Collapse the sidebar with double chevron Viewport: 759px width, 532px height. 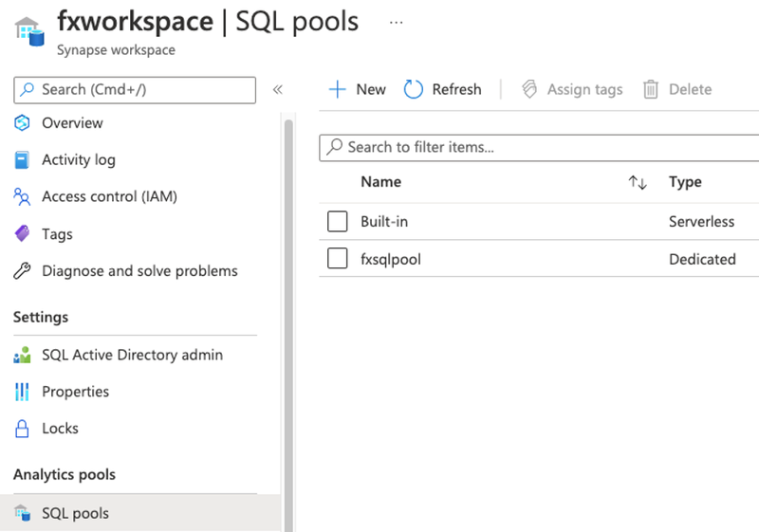coord(277,89)
